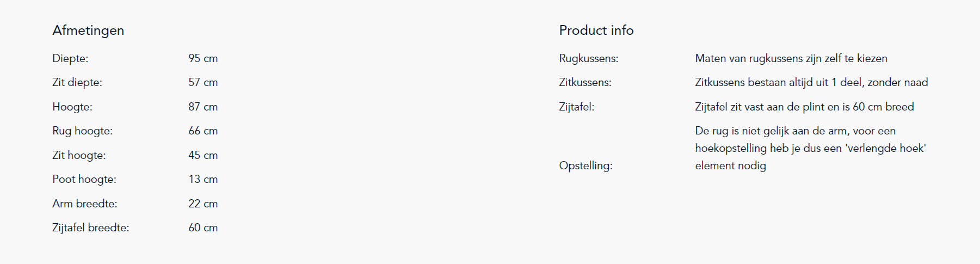Click the 13 cm poot hoogte value

click(203, 179)
